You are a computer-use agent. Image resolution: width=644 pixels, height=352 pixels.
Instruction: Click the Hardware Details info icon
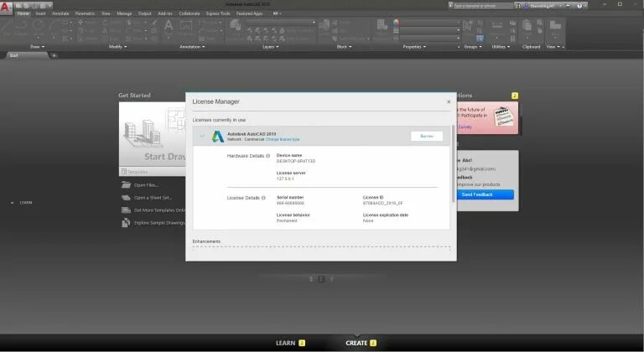(x=267, y=156)
